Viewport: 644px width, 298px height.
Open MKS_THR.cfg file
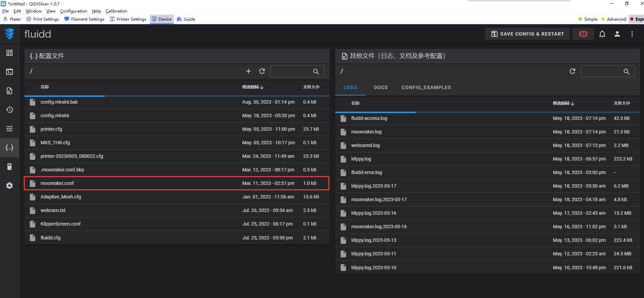click(177, 143)
